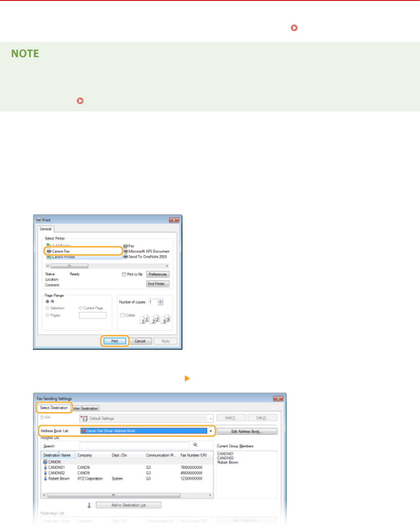The width and height of the screenshot is (420, 527).
Task: Click Add to Destination List button
Action: tap(129, 505)
